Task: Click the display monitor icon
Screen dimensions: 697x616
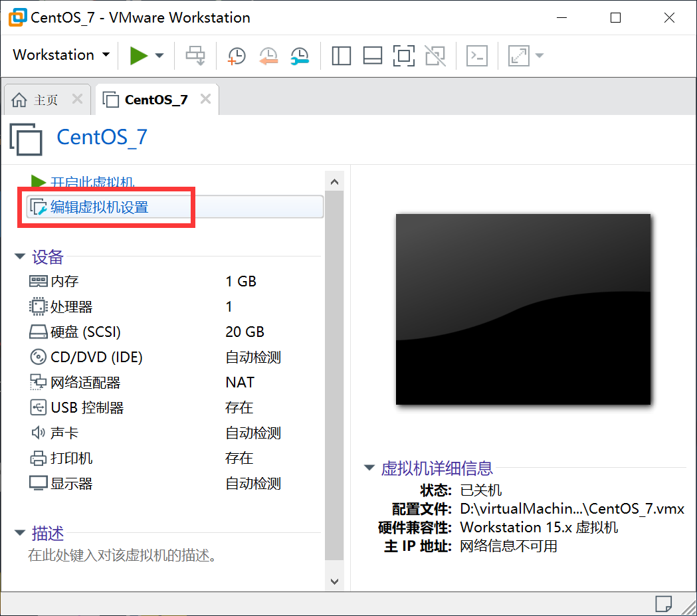Action: pyautogui.click(x=39, y=483)
